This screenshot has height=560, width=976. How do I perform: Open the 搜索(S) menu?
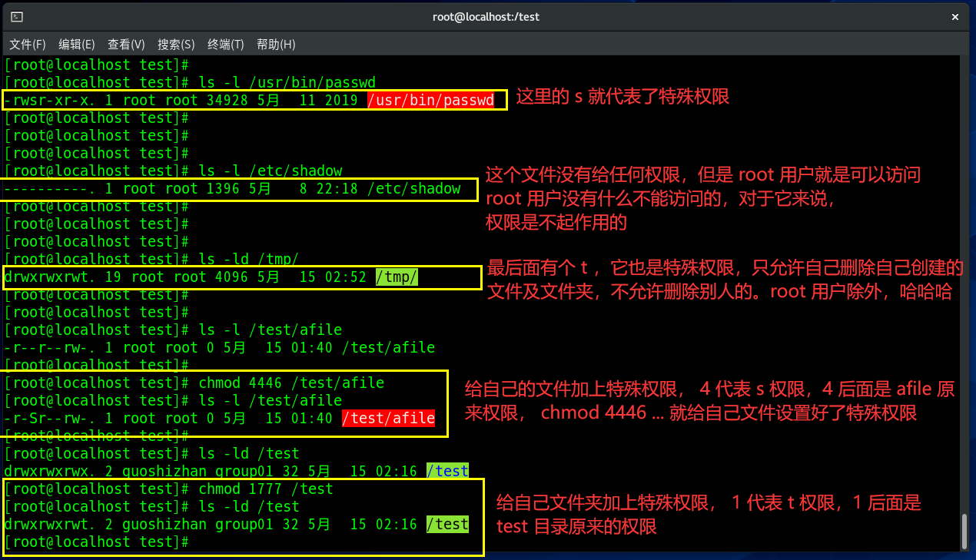(x=176, y=45)
